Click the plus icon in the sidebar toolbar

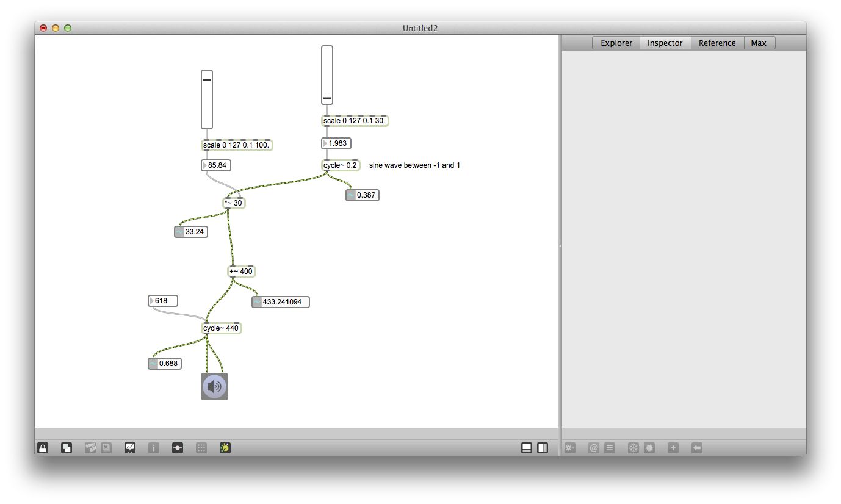click(x=673, y=447)
